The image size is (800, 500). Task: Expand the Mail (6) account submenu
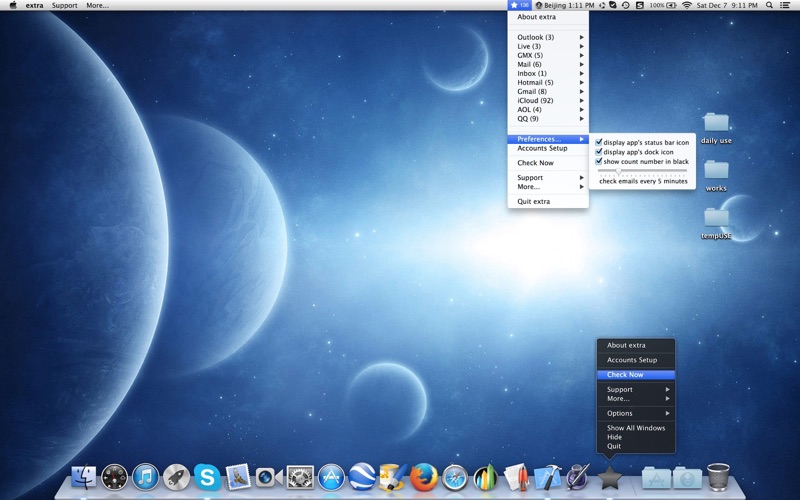(548, 64)
